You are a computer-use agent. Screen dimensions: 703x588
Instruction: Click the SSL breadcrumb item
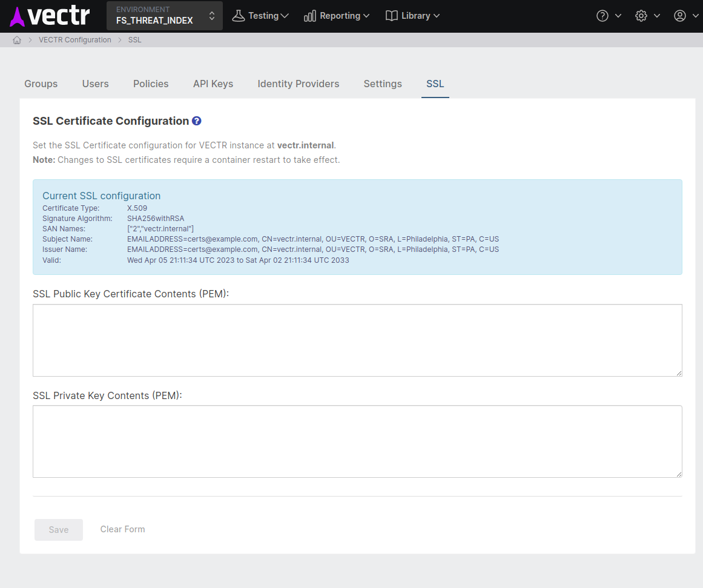coord(134,40)
